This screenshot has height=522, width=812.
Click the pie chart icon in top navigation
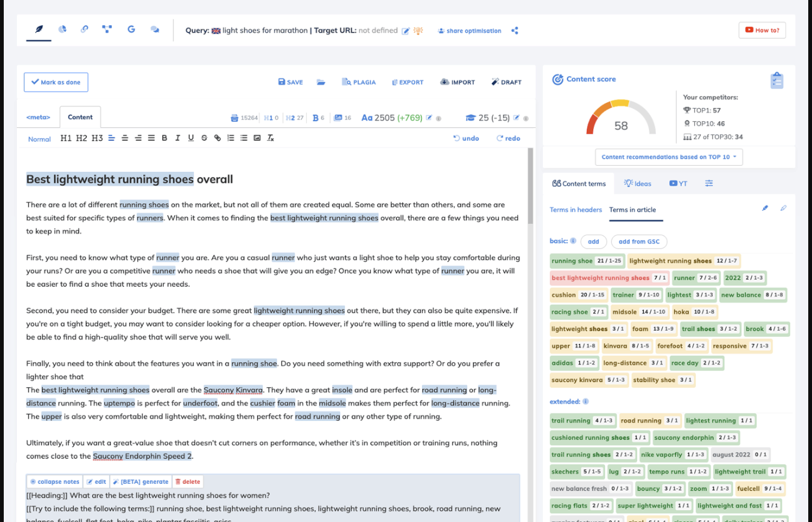62,29
